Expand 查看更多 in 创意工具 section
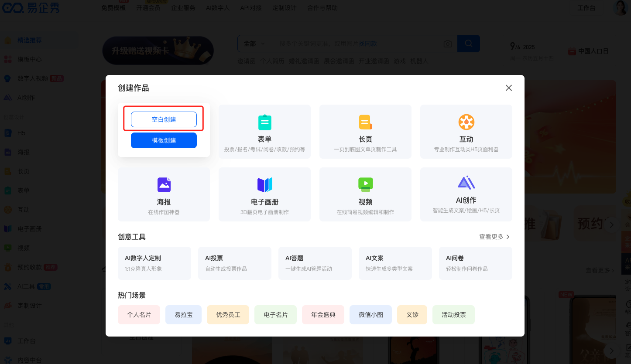Screen dimensions: 631x364 click(494, 237)
